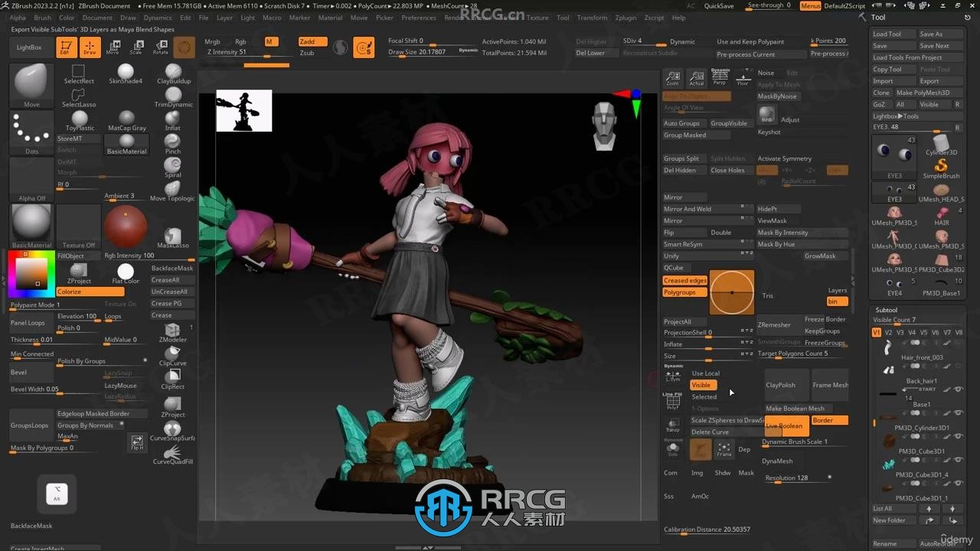Open the current brush Move thumbnail picker
Screen dimensions: 980x551
point(31,86)
